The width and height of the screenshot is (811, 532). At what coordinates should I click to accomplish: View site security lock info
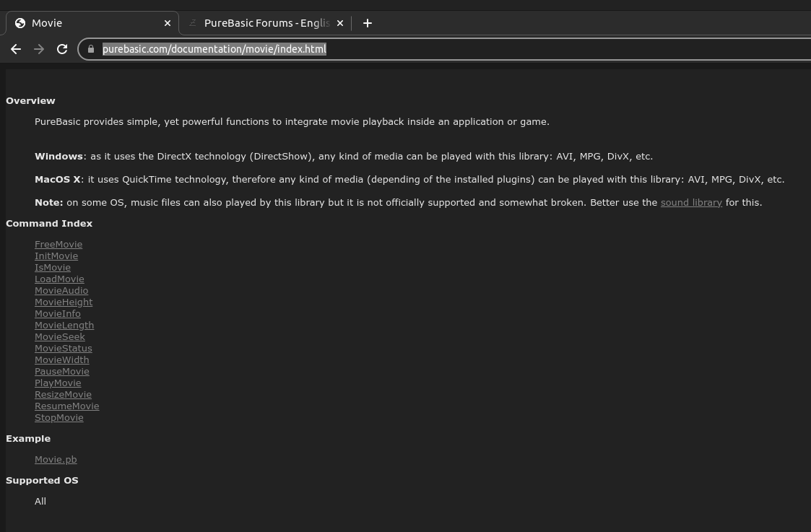click(x=91, y=49)
